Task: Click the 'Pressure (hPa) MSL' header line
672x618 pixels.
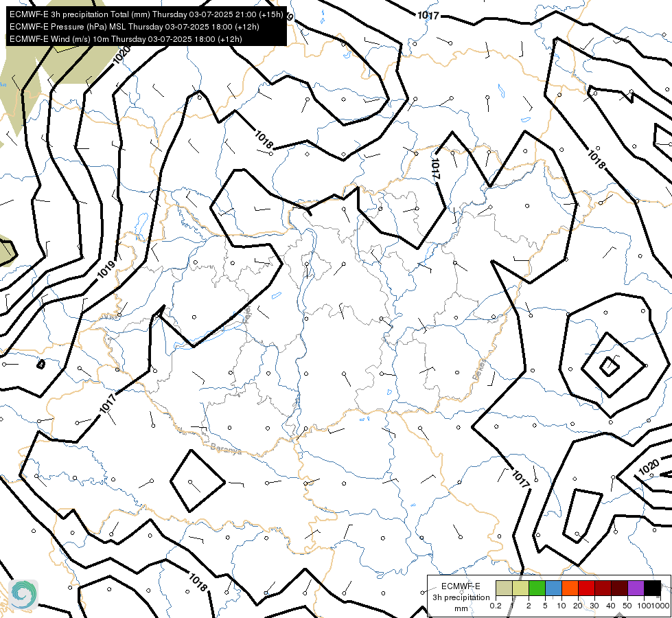Action: click(134, 27)
